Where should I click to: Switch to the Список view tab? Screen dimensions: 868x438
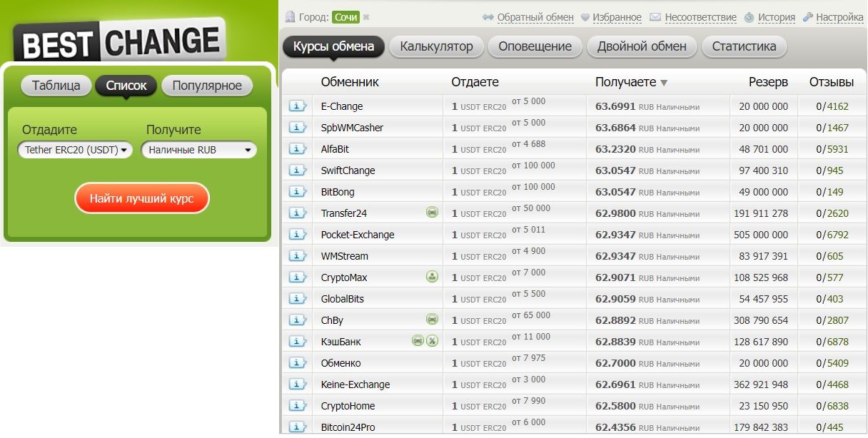click(126, 86)
